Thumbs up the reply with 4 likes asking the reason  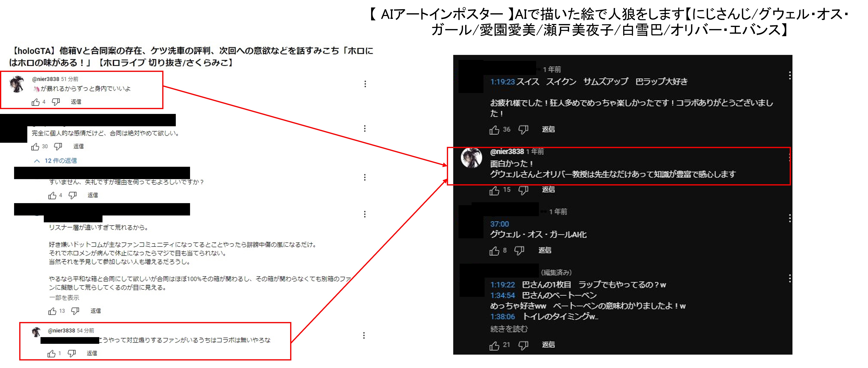[x=52, y=195]
